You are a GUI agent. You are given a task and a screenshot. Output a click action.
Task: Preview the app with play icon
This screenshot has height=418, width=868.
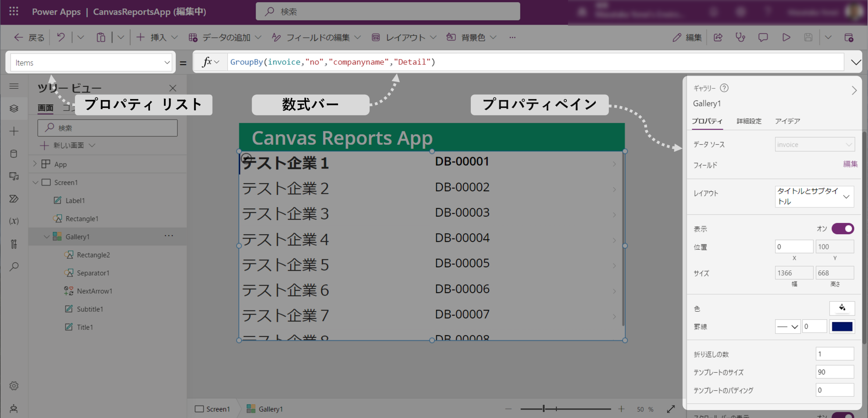click(x=786, y=37)
